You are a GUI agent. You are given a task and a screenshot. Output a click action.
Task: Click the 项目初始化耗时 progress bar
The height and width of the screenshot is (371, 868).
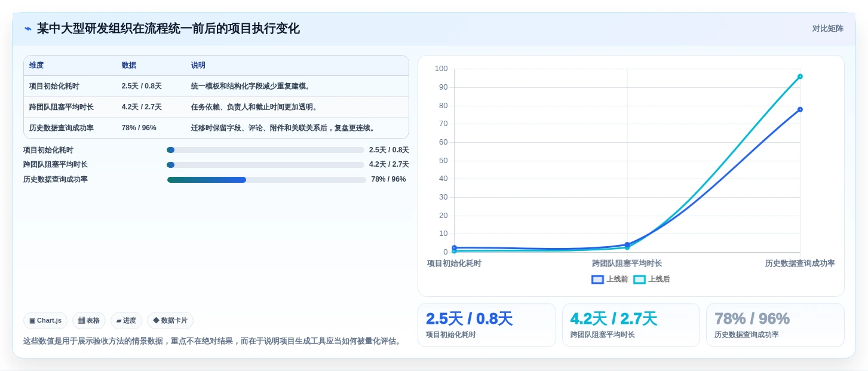pos(265,150)
